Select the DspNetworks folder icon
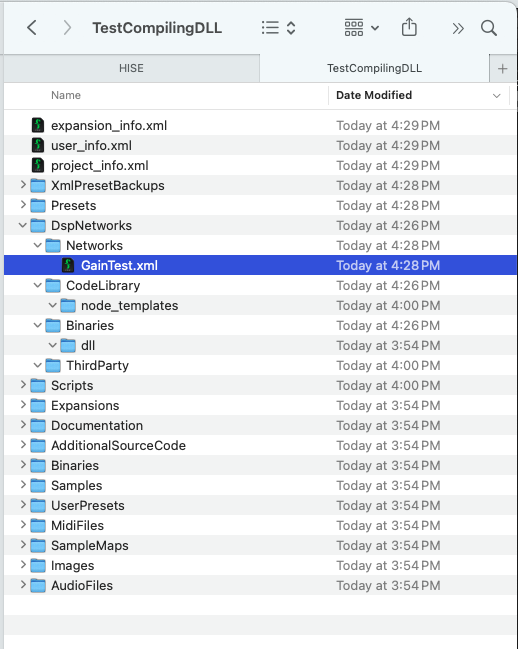This screenshot has height=649, width=518. 38,226
